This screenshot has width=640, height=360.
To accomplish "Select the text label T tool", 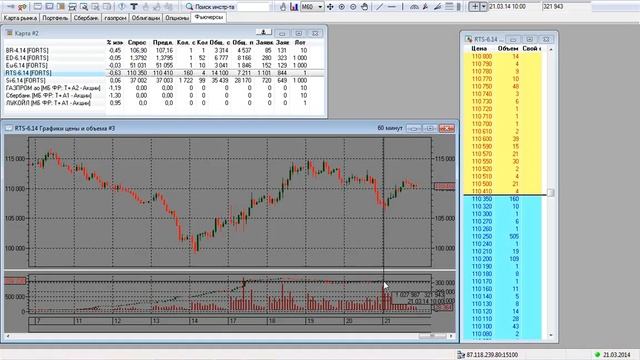I will [133, 7].
